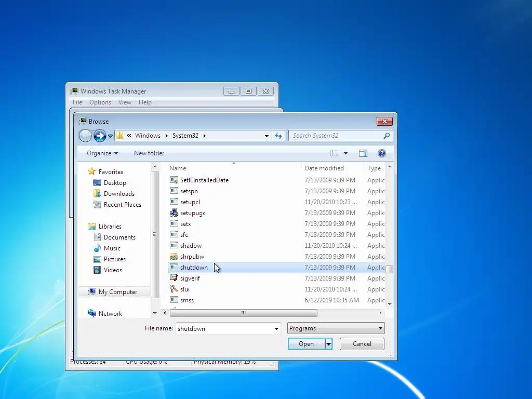Open the Help menu in Task Manager
The width and height of the screenshot is (532, 399).
coord(145,102)
